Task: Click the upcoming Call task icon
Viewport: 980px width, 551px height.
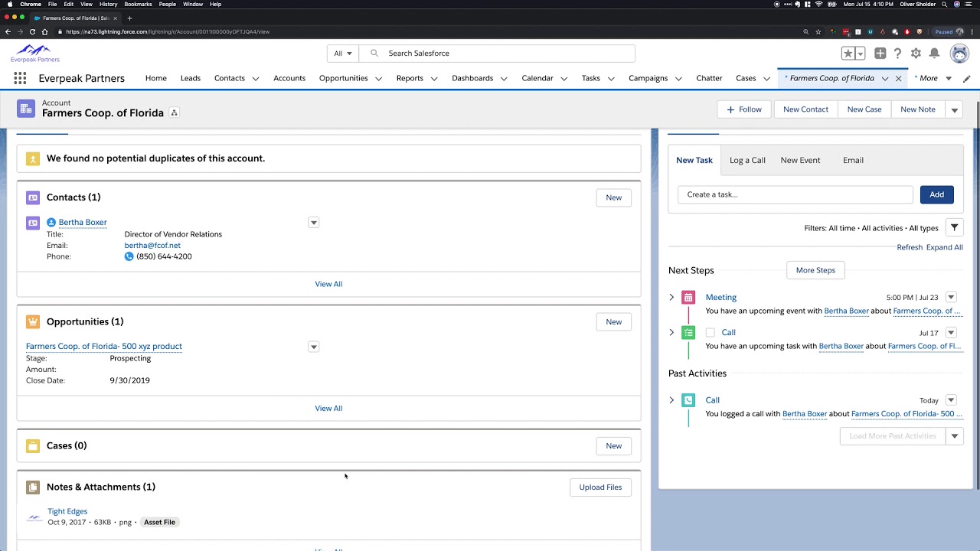Action: pos(688,333)
